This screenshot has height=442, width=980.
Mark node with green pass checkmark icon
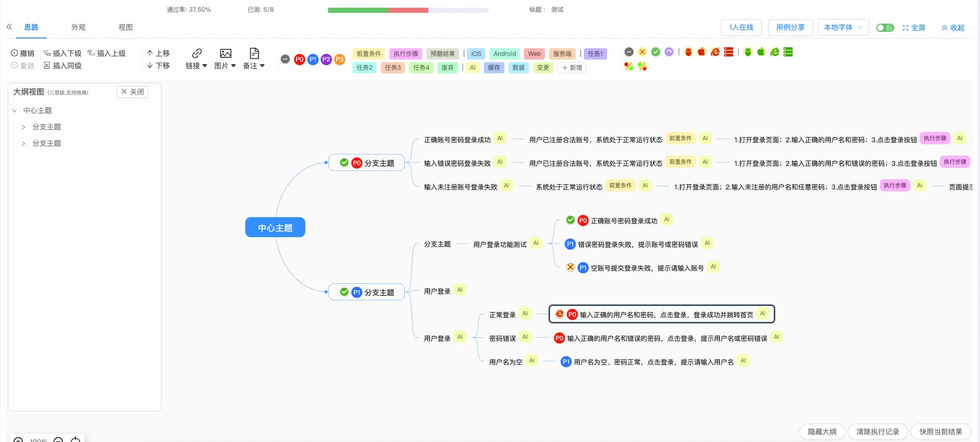pyautogui.click(x=656, y=52)
